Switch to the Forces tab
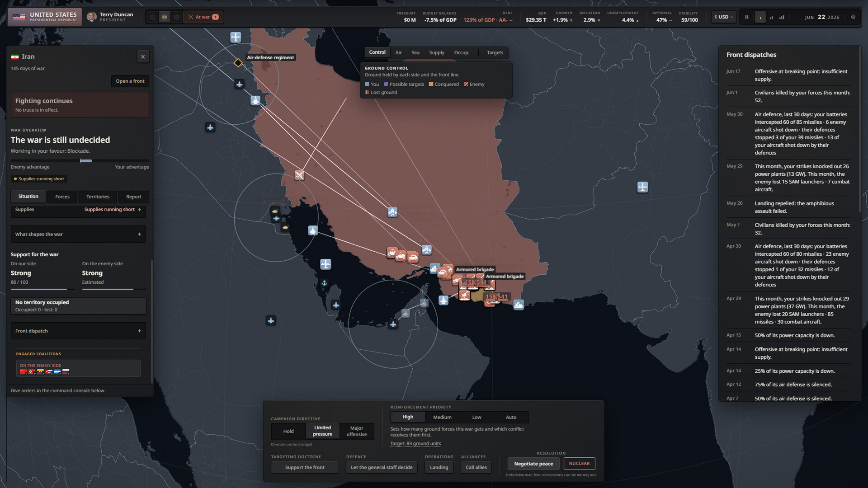The image size is (868, 488). (x=62, y=197)
